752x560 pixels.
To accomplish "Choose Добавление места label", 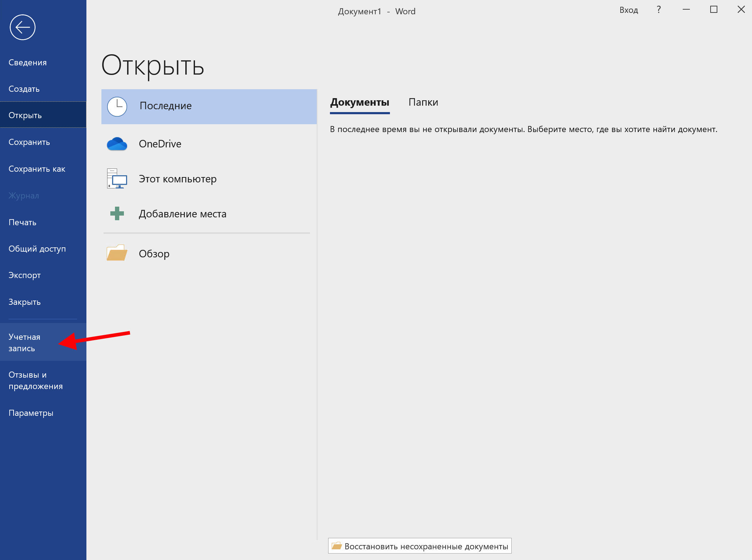I will point(182,214).
